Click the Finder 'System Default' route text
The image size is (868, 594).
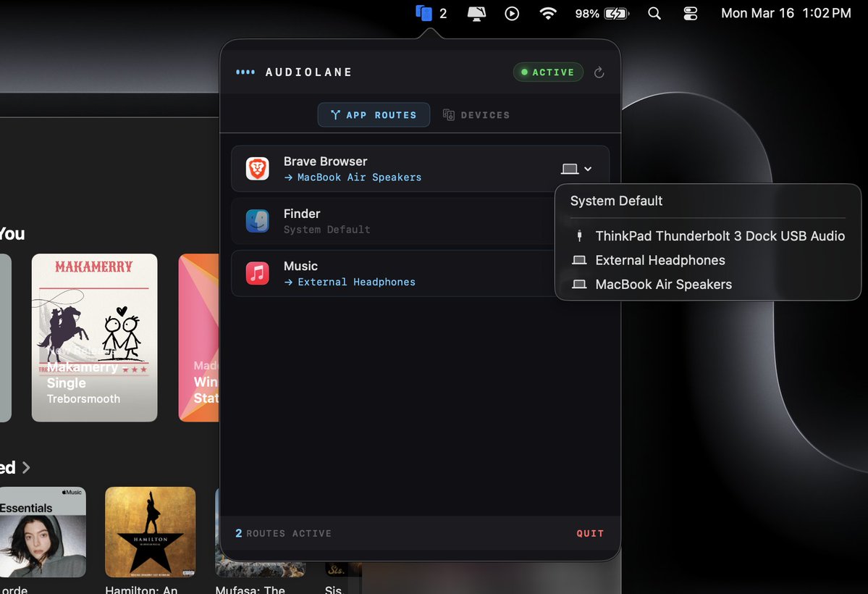point(326,230)
